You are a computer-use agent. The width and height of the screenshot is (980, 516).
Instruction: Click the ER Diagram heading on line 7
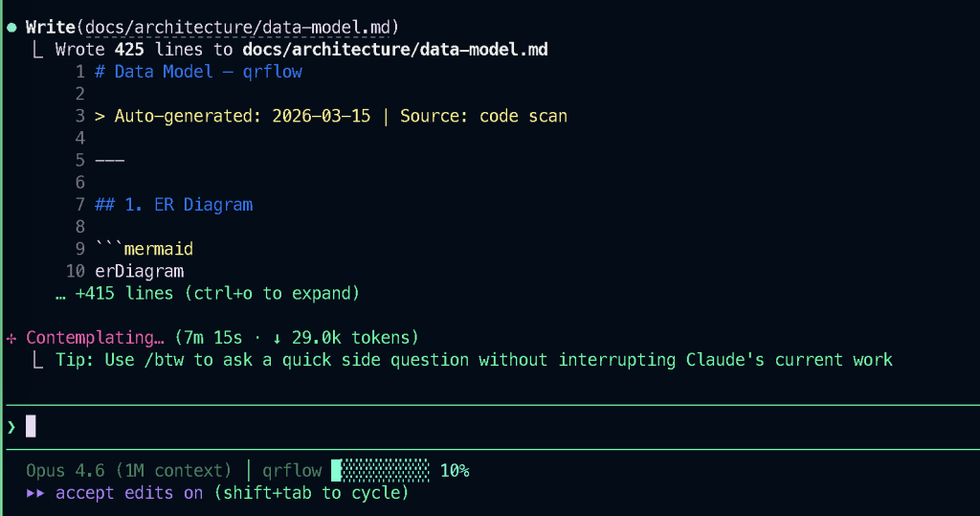(203, 205)
